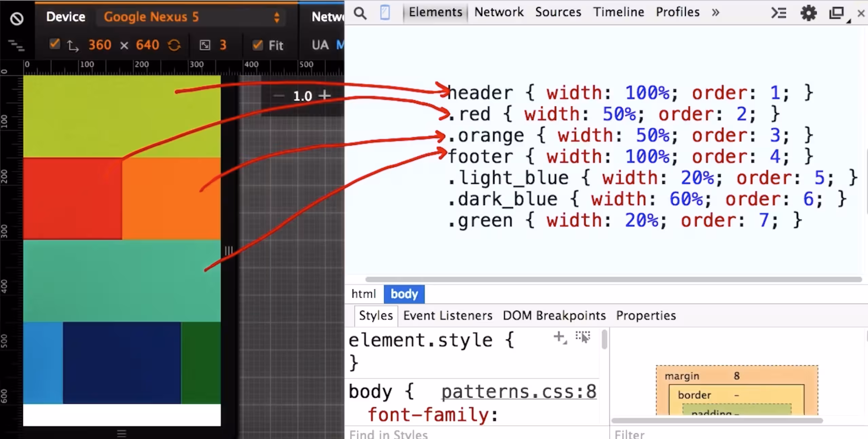868x439 pixels.
Task: Open the Timeline tab
Action: (x=618, y=12)
